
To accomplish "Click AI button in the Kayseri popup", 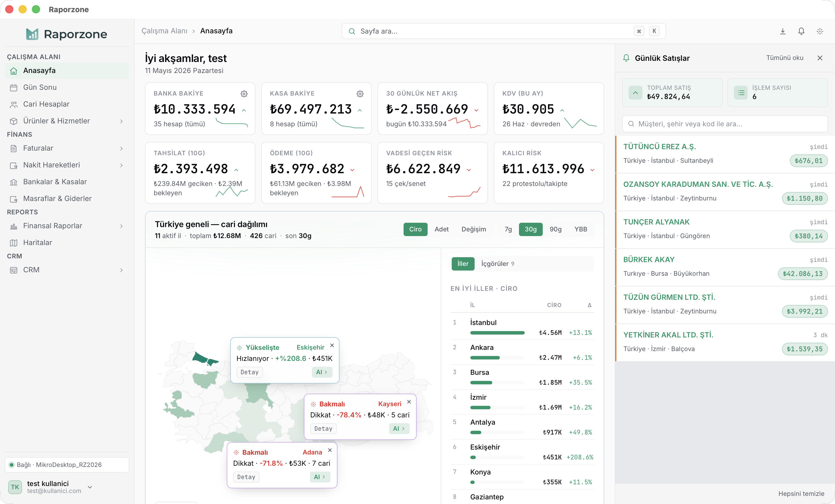I will point(399,428).
